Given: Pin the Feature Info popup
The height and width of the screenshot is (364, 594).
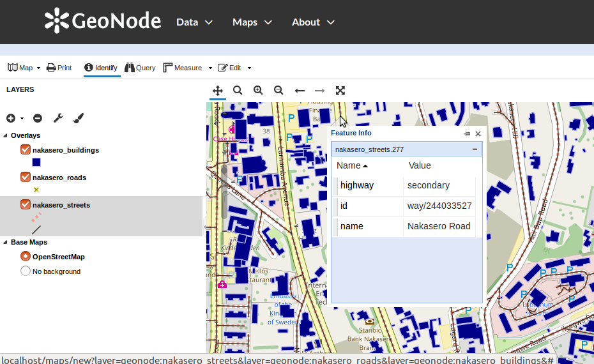Looking at the screenshot, I should click(467, 133).
